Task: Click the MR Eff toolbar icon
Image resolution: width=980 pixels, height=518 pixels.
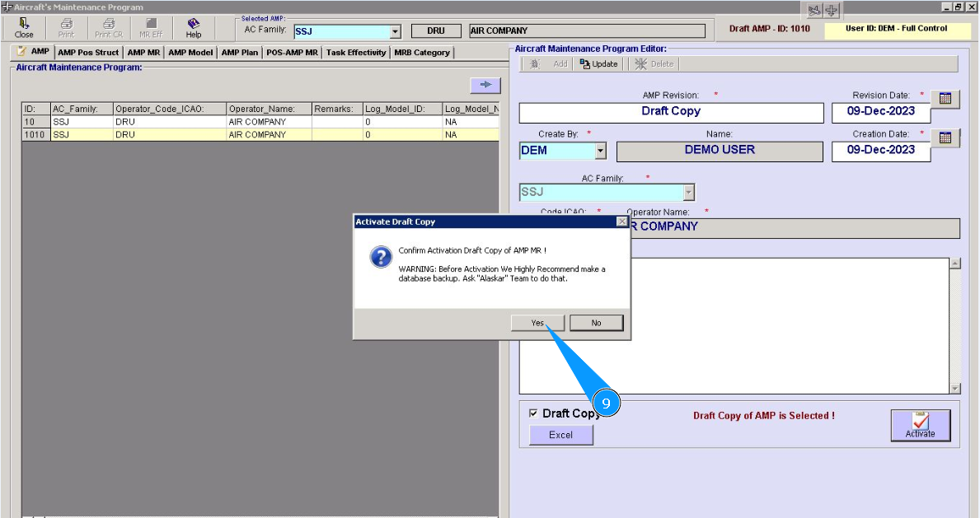Action: [151, 28]
